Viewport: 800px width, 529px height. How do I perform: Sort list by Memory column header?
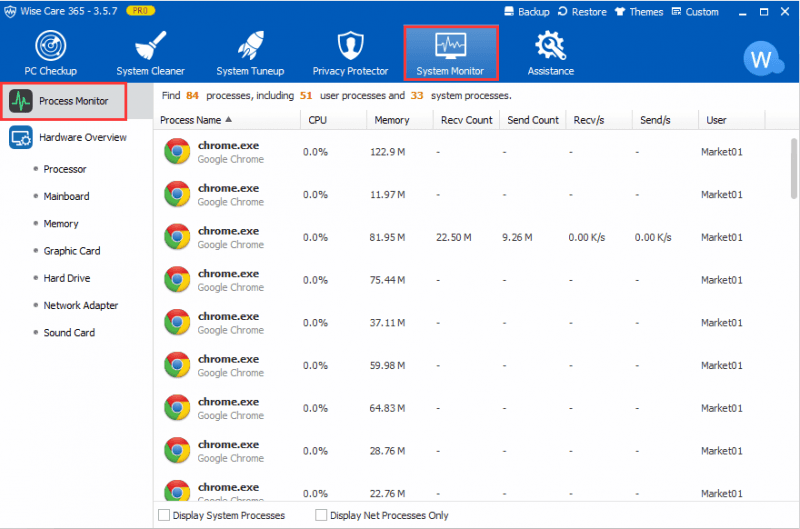pos(391,120)
